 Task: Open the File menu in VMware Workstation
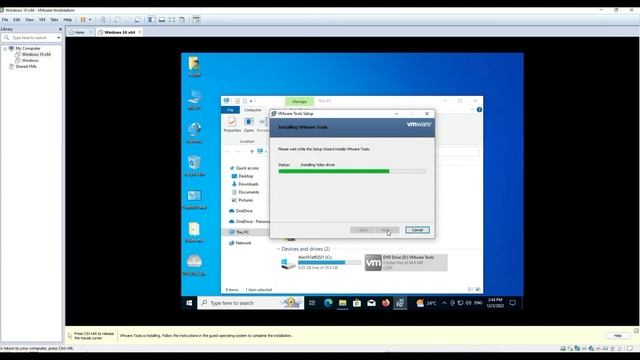click(5, 20)
